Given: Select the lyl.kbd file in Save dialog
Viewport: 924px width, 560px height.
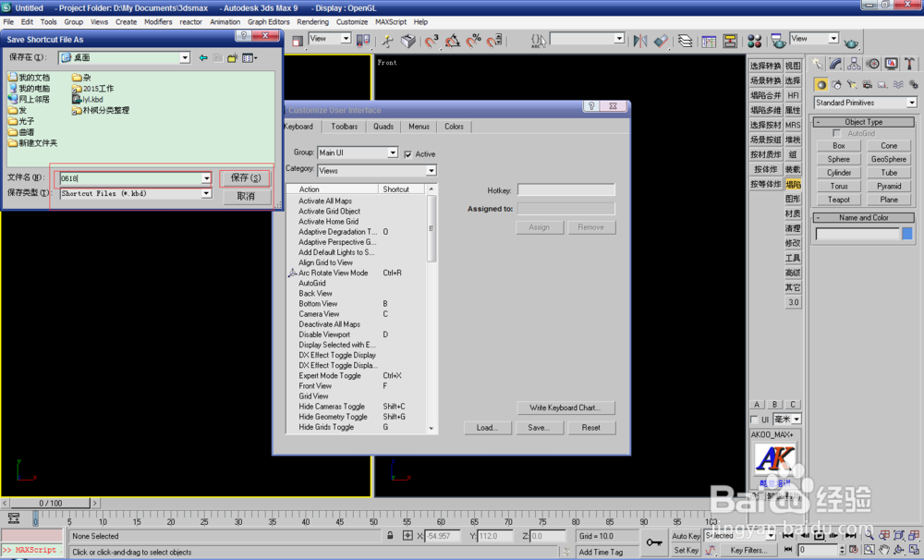Looking at the screenshot, I should point(87,100).
